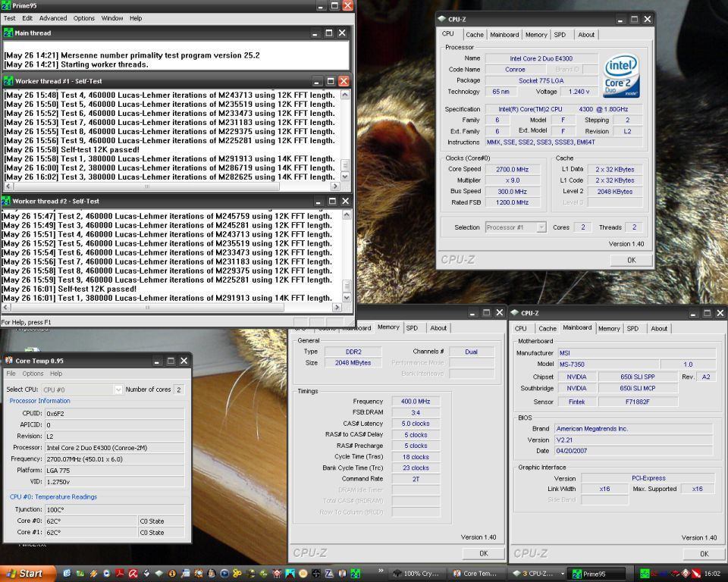
Task: Click the Prime95 title bar application icon
Action: [6, 5]
